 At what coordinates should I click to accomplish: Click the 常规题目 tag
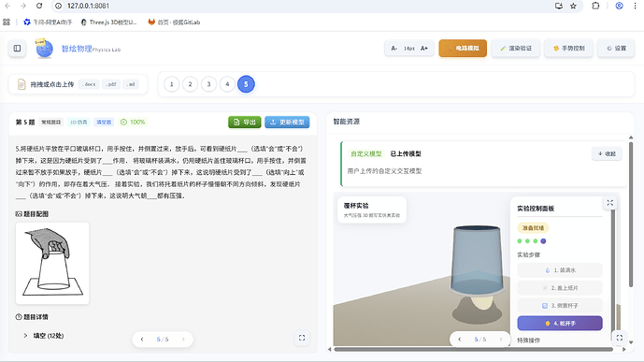(x=50, y=122)
